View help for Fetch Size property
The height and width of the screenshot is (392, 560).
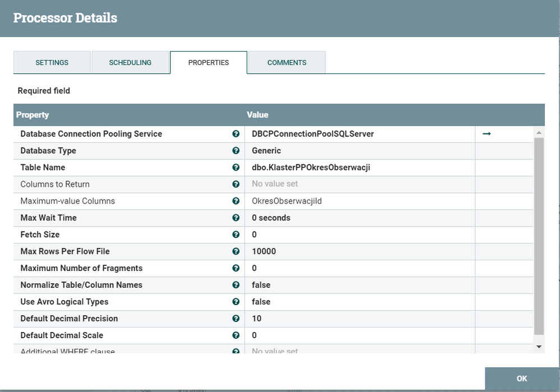point(236,234)
